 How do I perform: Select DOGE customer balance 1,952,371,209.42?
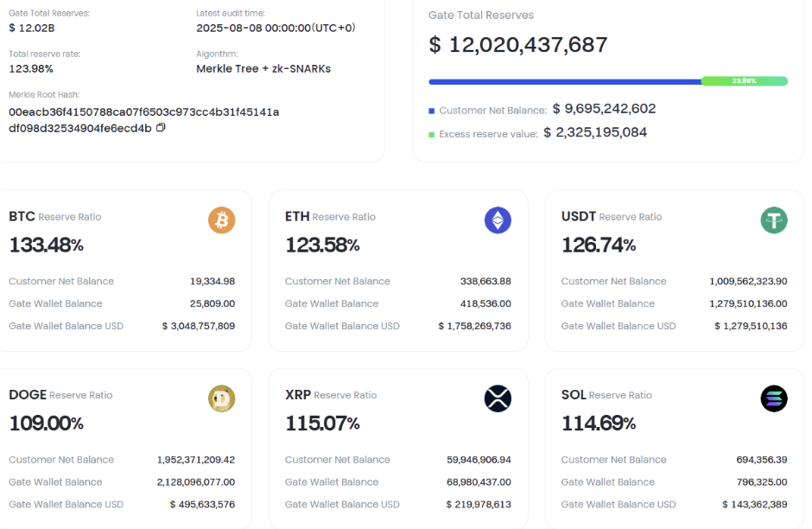196,460
